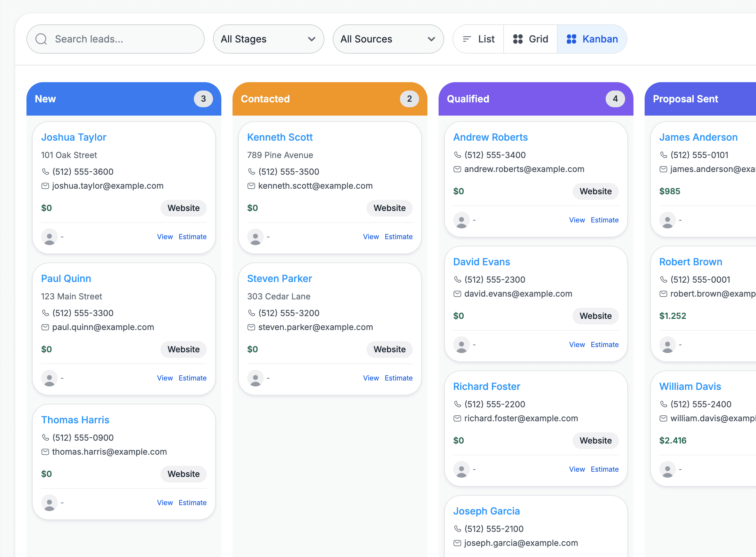Click the New column count badge
The width and height of the screenshot is (756, 557).
[203, 99]
